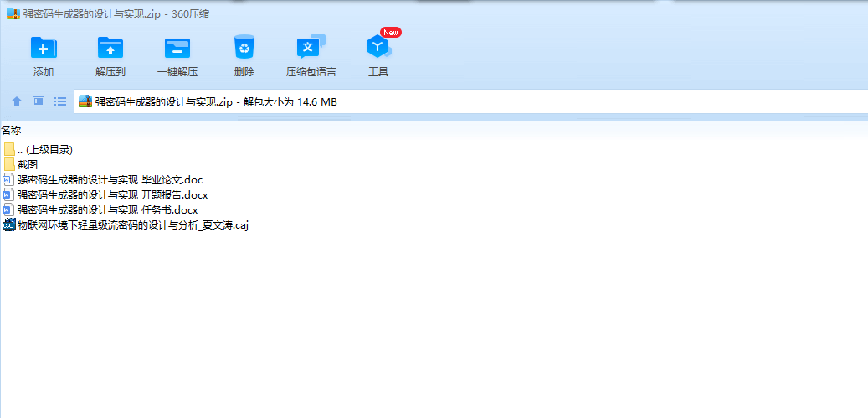The height and width of the screenshot is (418, 868).
Task: Open the 工具 (Tools) icon
Action: (378, 48)
